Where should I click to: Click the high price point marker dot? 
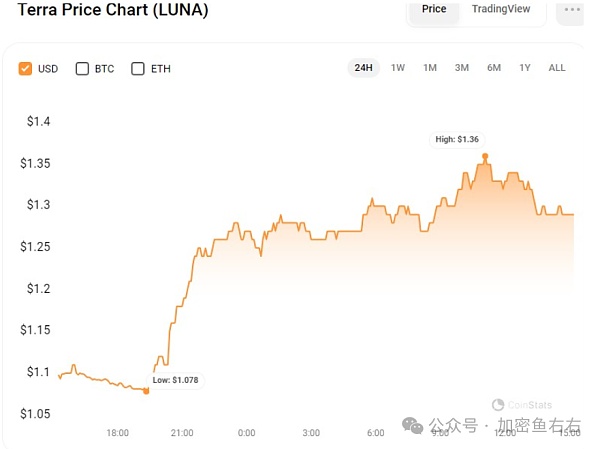click(x=485, y=156)
